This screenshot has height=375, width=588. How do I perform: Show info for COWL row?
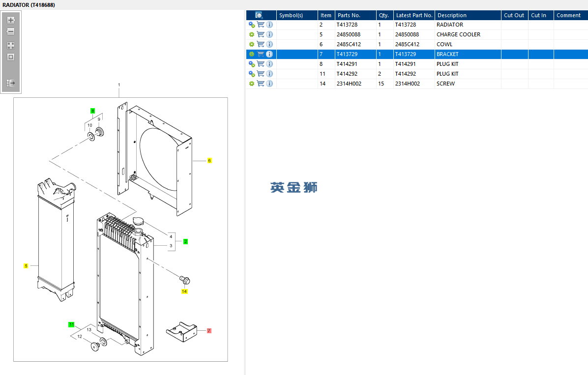[x=269, y=44]
